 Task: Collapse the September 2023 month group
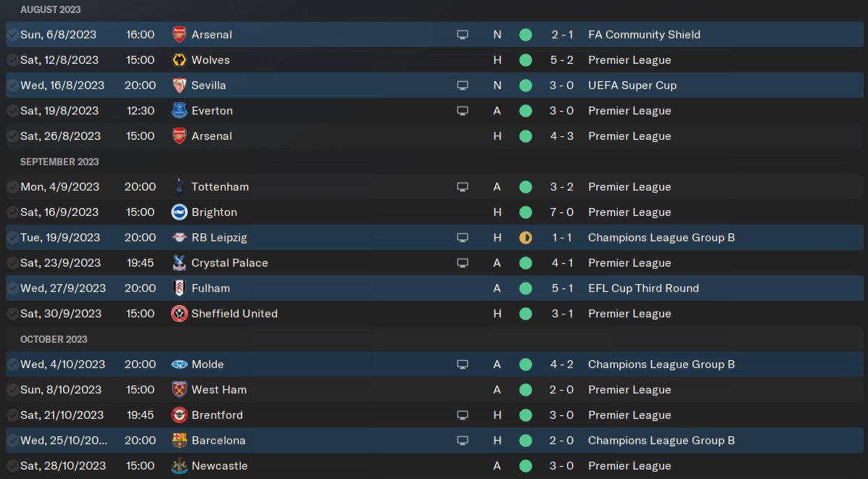[x=59, y=162]
